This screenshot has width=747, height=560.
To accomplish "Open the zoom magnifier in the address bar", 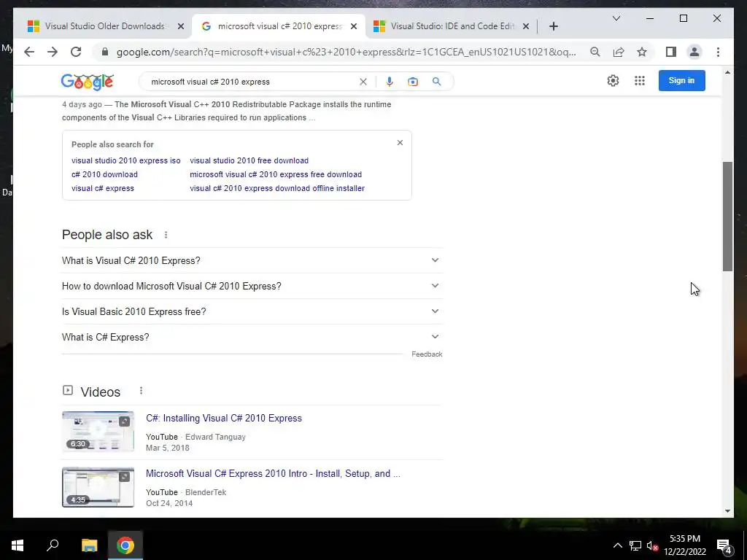I will pyautogui.click(x=595, y=52).
